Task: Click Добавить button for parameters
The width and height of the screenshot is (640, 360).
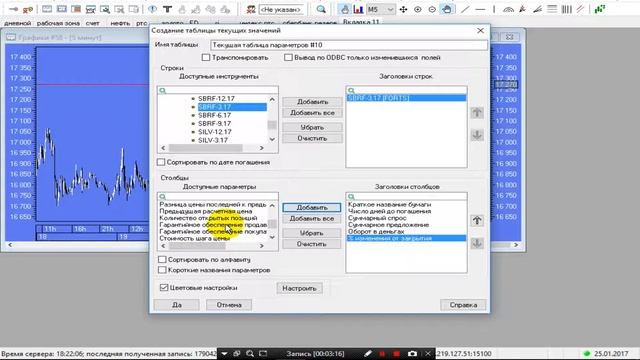Action: point(312,207)
